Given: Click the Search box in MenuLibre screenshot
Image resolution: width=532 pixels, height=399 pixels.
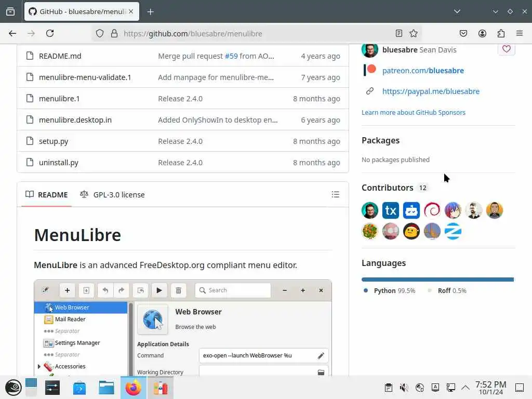Looking at the screenshot, I should tap(233, 290).
